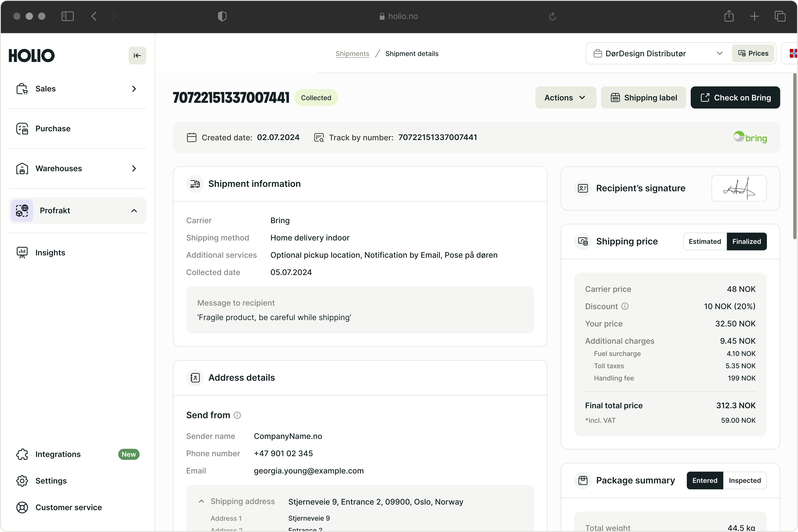
Task: Click the Check on Bring button
Action: point(735,98)
